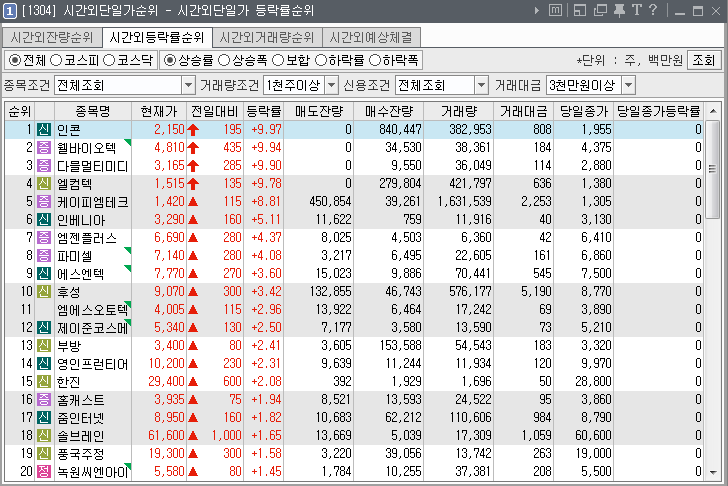Click the 종목명 column header
Screen dimensions: 728x486
point(93,111)
